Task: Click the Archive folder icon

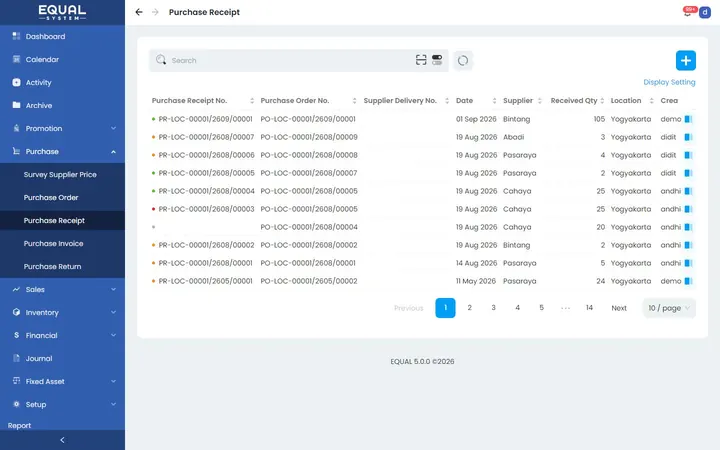Action: pos(16,105)
